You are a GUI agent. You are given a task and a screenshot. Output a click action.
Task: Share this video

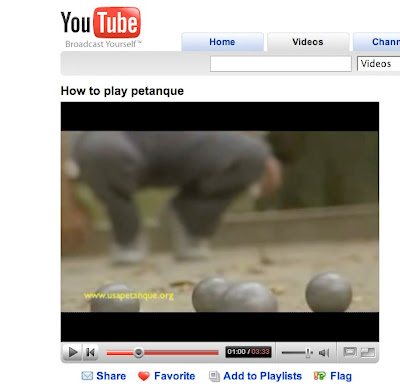(111, 376)
